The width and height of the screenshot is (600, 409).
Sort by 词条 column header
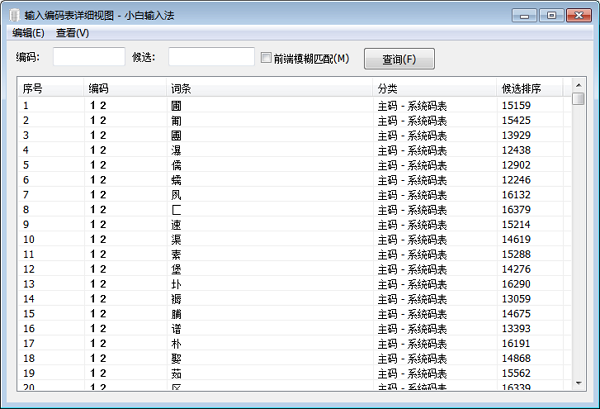pos(270,88)
